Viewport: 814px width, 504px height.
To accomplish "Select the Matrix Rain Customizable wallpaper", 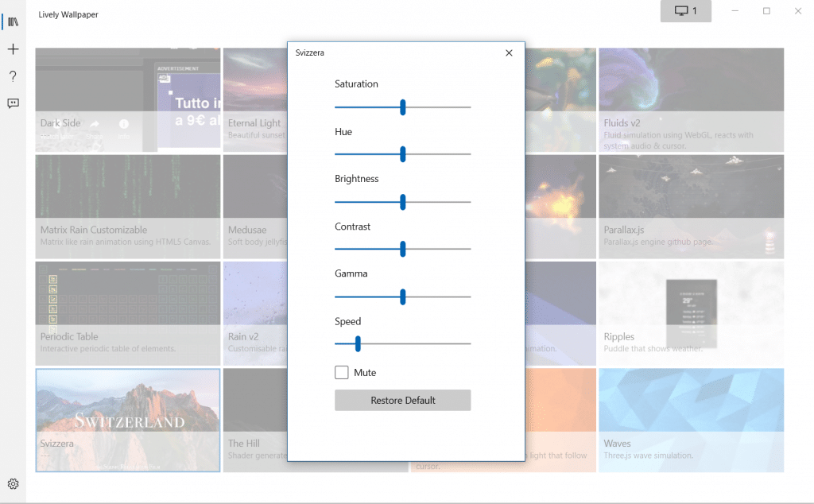I will [128, 207].
